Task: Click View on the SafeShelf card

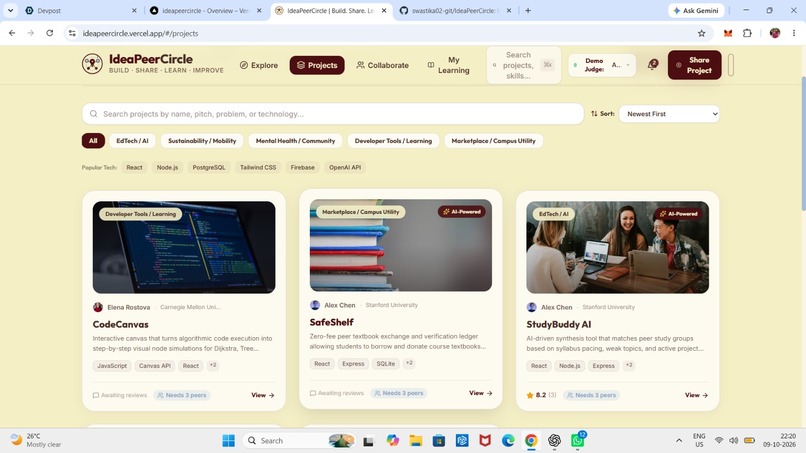Action: pos(481,393)
